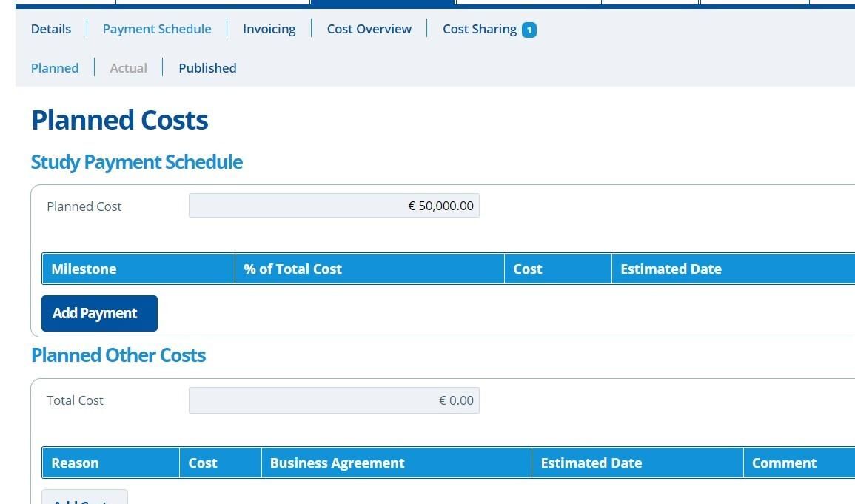Click the Total Cost amount field

(x=334, y=400)
